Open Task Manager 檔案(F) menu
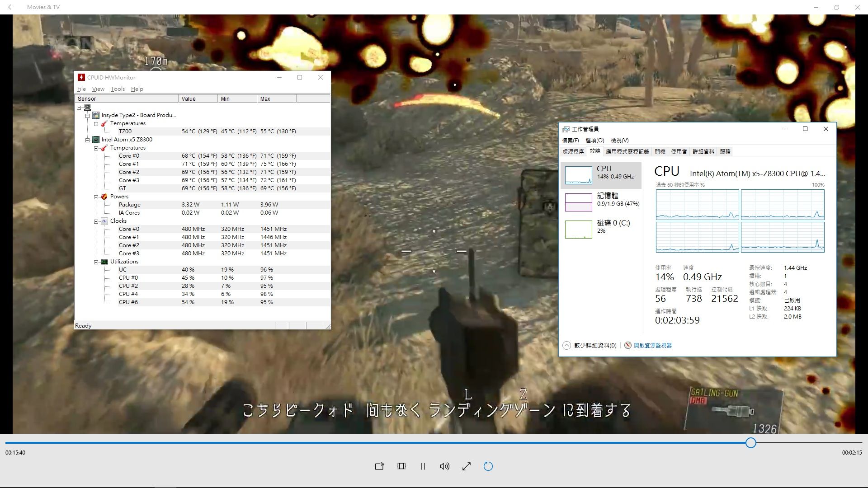 [570, 141]
